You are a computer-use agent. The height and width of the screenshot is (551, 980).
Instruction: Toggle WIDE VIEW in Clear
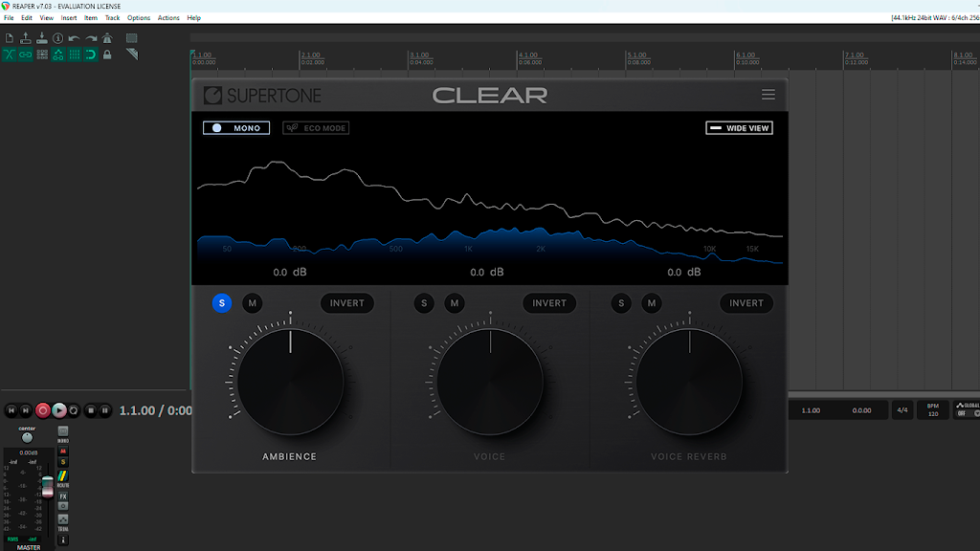coord(740,128)
